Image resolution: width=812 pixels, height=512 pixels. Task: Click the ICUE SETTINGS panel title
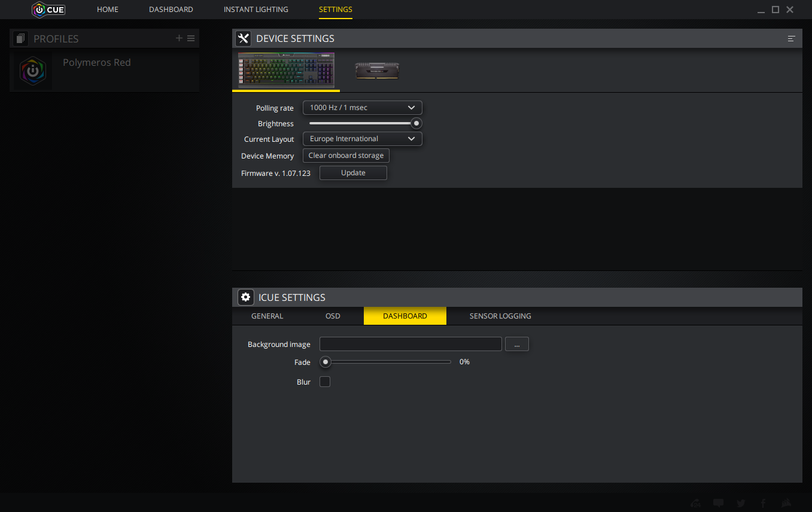[x=292, y=297]
